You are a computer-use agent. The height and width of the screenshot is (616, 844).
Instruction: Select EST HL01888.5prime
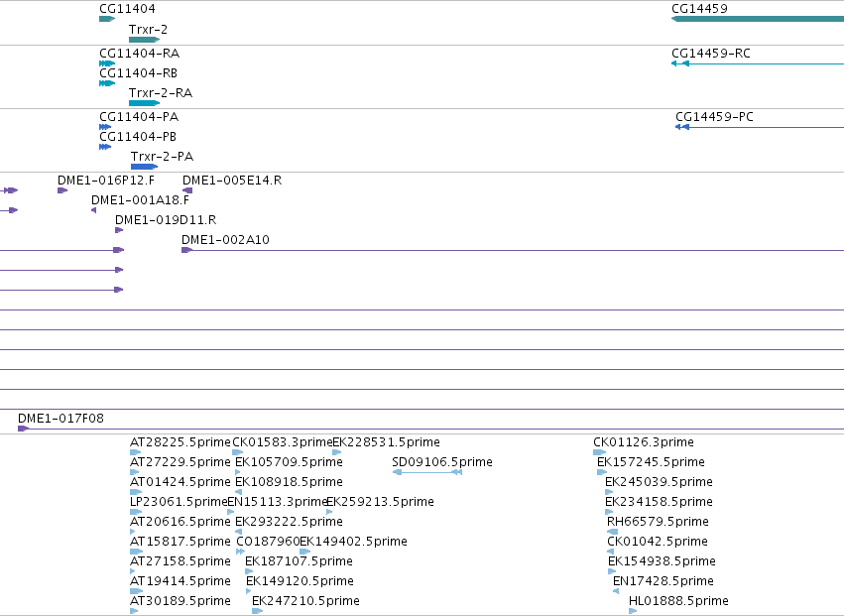coord(678,602)
